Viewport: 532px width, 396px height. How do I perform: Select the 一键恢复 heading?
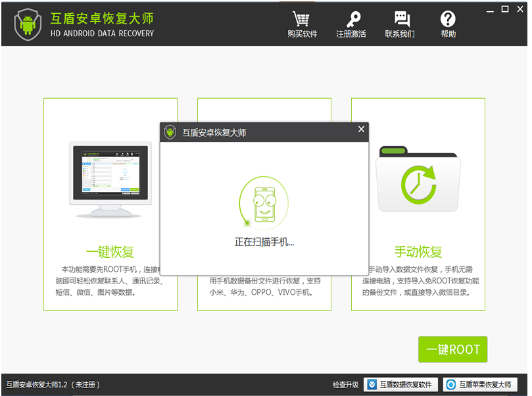tap(110, 252)
